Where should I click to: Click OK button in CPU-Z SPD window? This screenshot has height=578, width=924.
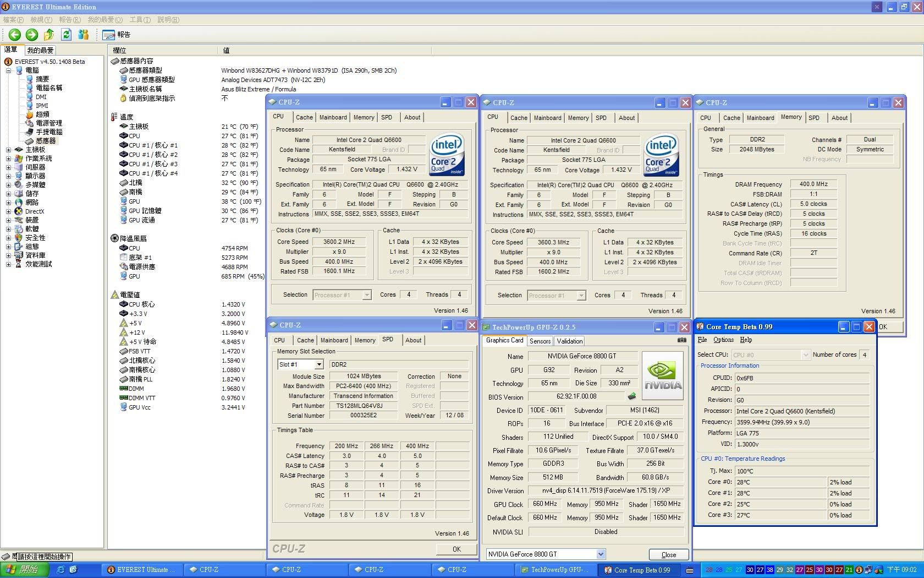[457, 549]
